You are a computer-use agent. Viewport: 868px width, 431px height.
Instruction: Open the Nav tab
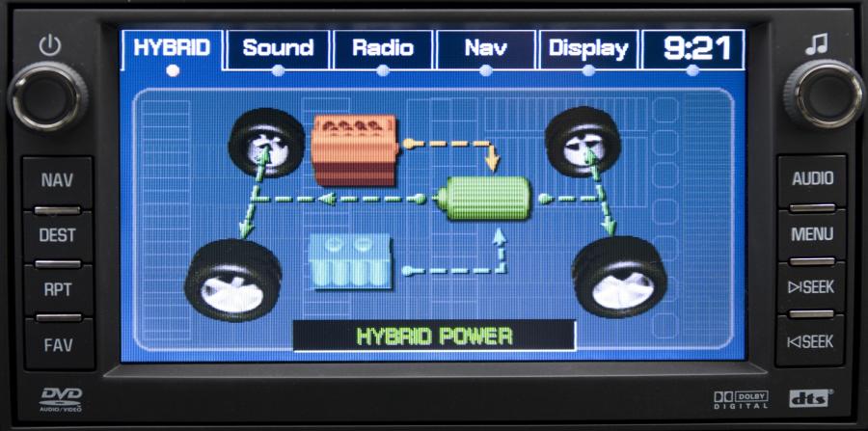(485, 48)
